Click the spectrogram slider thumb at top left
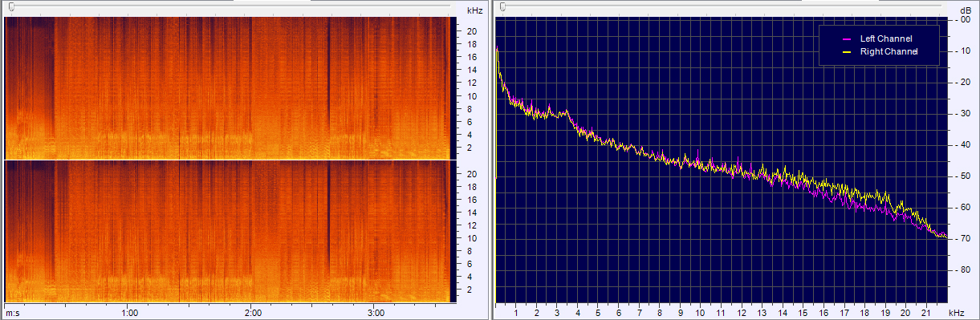 click(x=10, y=7)
